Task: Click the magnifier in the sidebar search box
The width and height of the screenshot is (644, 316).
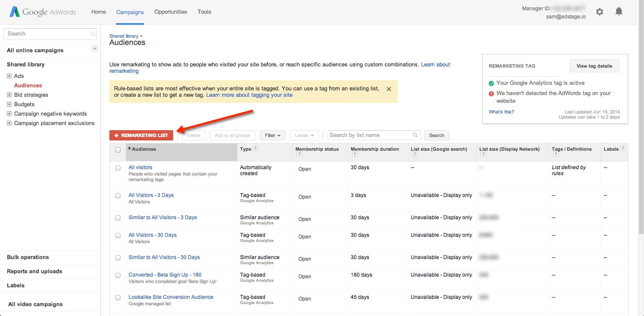Action: tap(93, 33)
